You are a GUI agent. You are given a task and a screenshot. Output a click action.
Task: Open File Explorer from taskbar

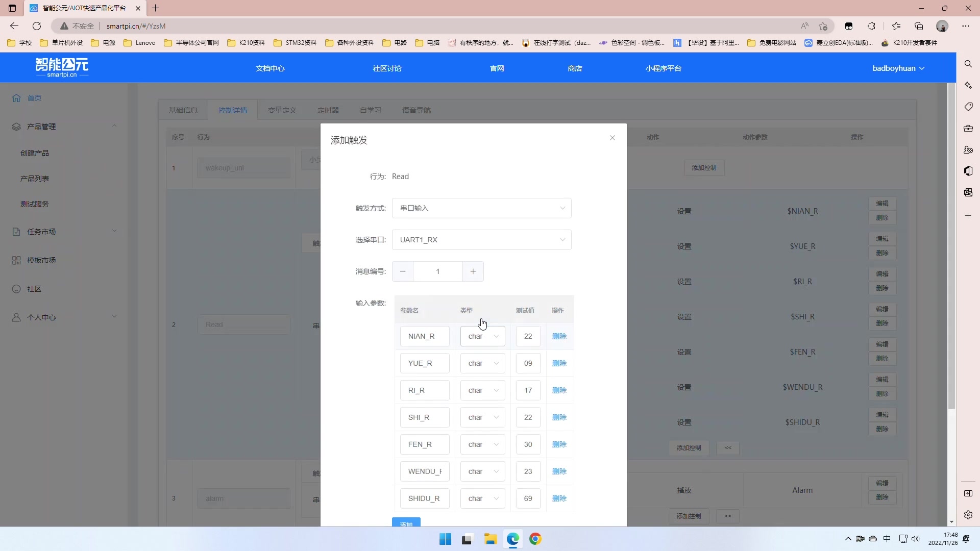pyautogui.click(x=491, y=539)
